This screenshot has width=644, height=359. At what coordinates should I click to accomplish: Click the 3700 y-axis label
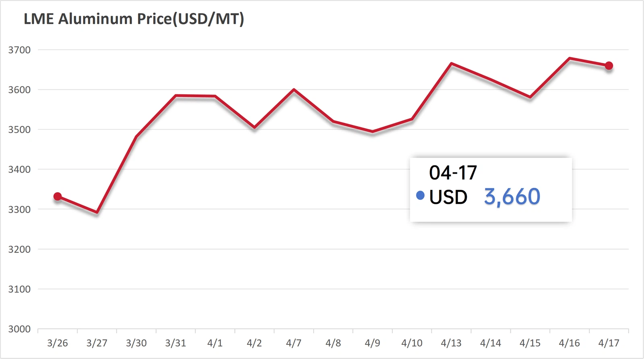[x=19, y=50]
